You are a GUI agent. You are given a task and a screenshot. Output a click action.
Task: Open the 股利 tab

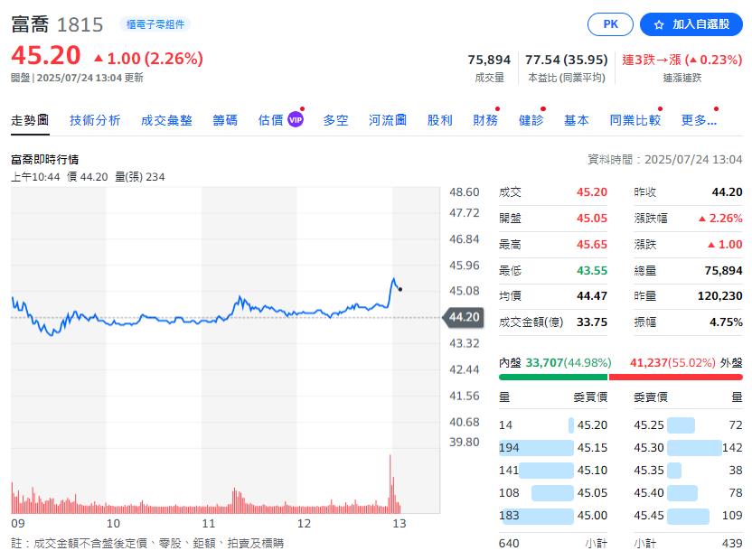tap(440, 120)
